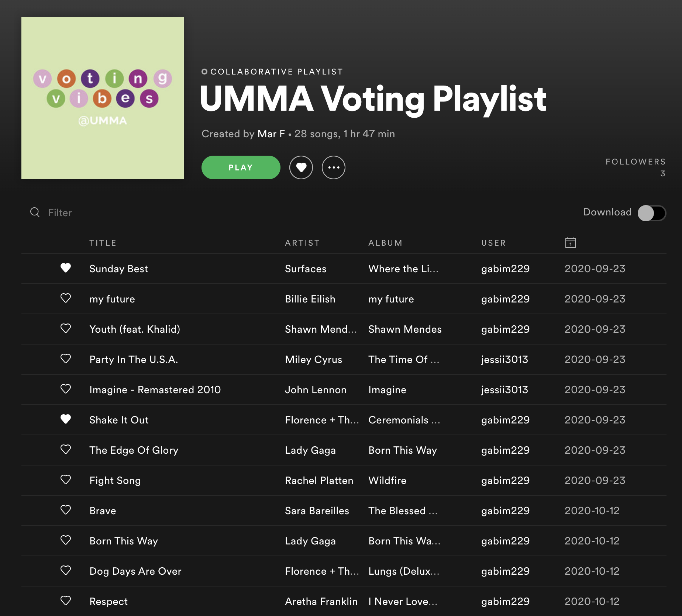
Task: Like the track Respect
Action: click(x=66, y=601)
